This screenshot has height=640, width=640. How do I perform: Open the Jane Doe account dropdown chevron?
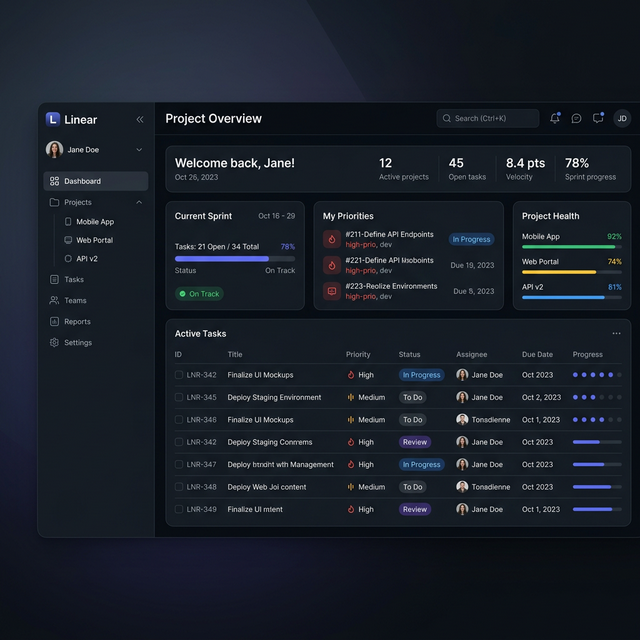(x=139, y=150)
